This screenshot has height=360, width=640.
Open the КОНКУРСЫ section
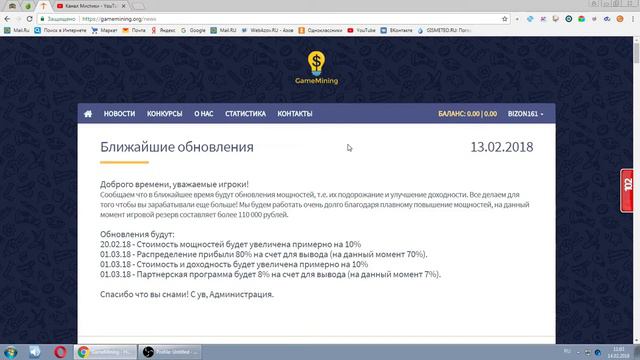pos(164,114)
